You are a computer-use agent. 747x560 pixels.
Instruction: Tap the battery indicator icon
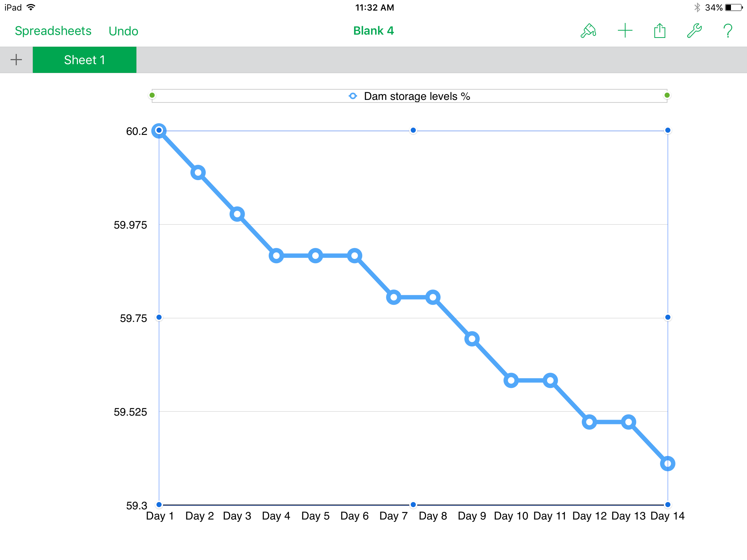pyautogui.click(x=734, y=8)
